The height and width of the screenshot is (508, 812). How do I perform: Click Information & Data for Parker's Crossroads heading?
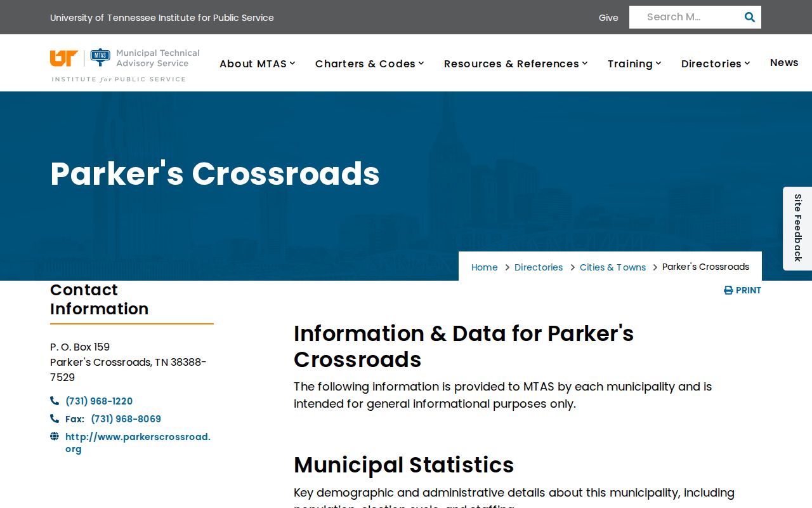click(x=464, y=346)
